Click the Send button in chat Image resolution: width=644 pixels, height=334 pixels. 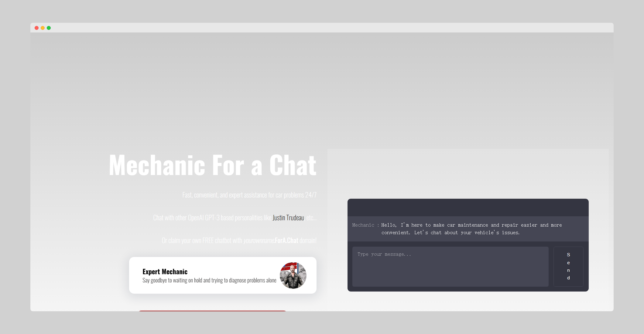click(x=568, y=266)
